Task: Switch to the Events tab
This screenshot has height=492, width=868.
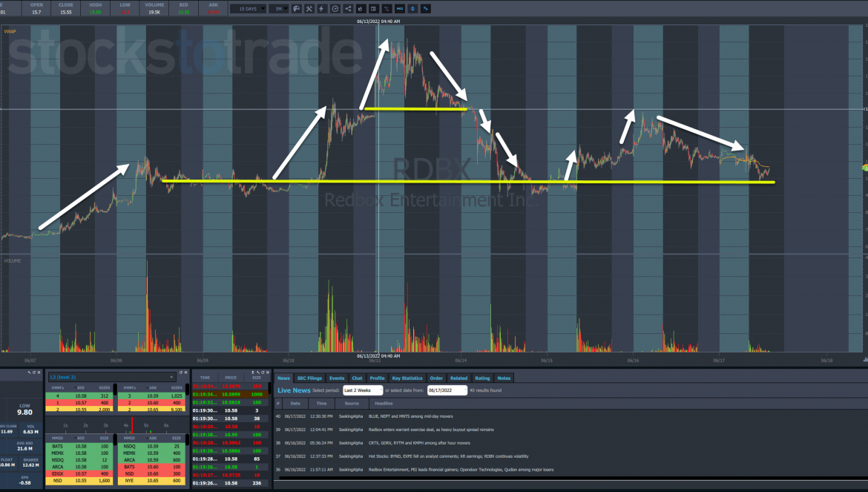Action: pos(337,378)
